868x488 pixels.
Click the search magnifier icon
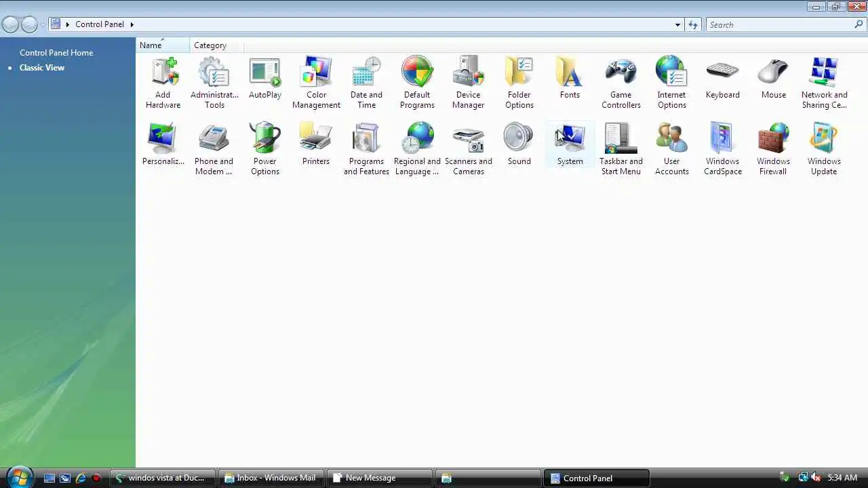click(x=859, y=24)
